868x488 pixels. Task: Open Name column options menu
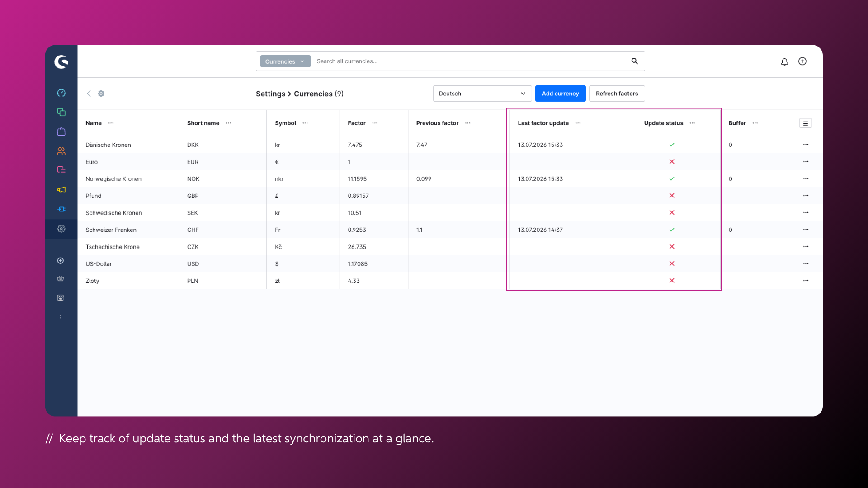pyautogui.click(x=111, y=123)
